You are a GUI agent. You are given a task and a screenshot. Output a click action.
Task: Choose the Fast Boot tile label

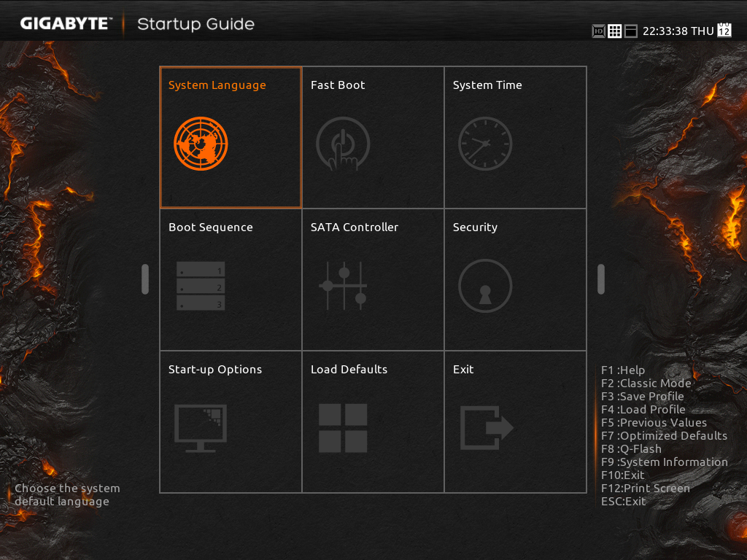click(338, 85)
